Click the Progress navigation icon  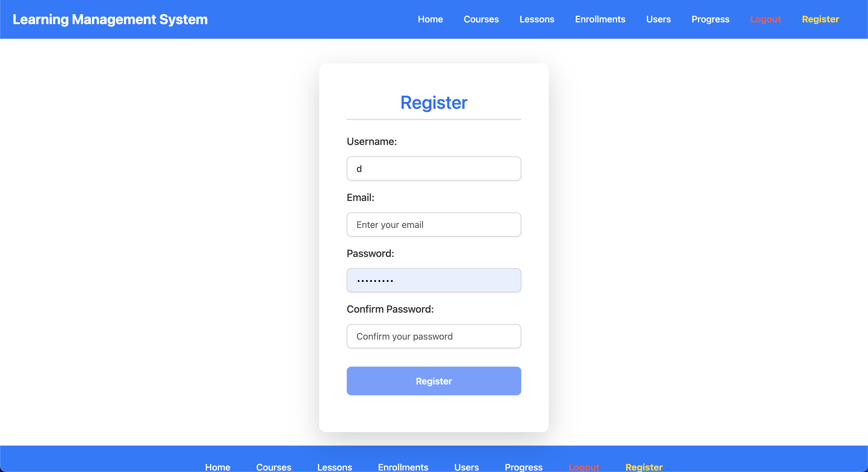pos(710,19)
